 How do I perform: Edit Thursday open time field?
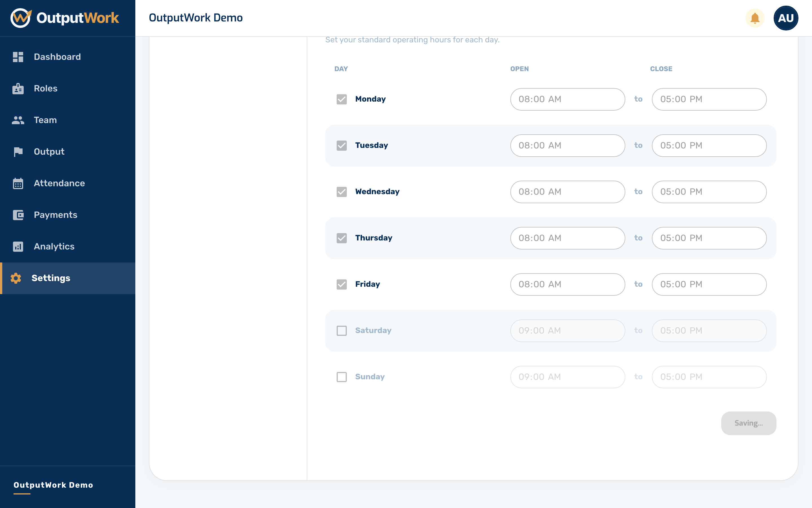pos(567,238)
